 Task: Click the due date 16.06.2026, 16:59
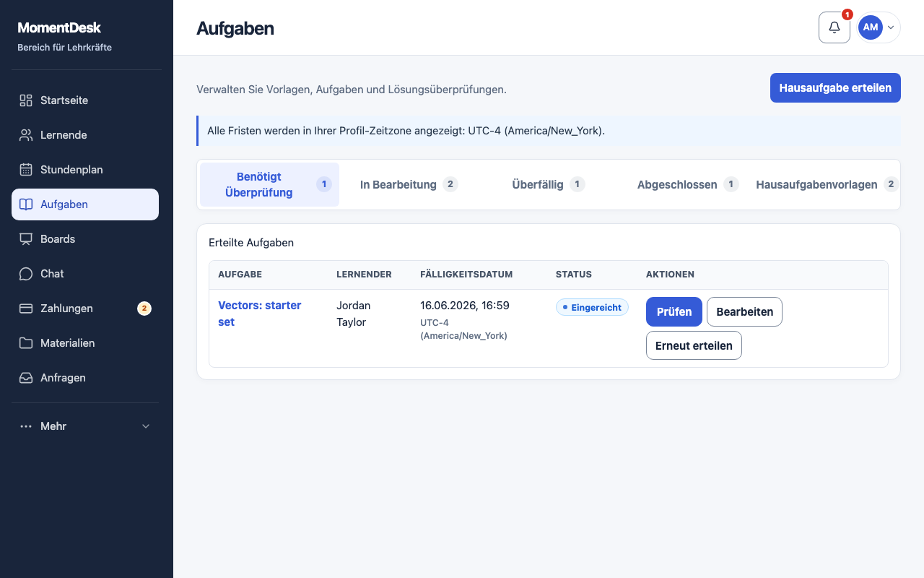click(465, 306)
